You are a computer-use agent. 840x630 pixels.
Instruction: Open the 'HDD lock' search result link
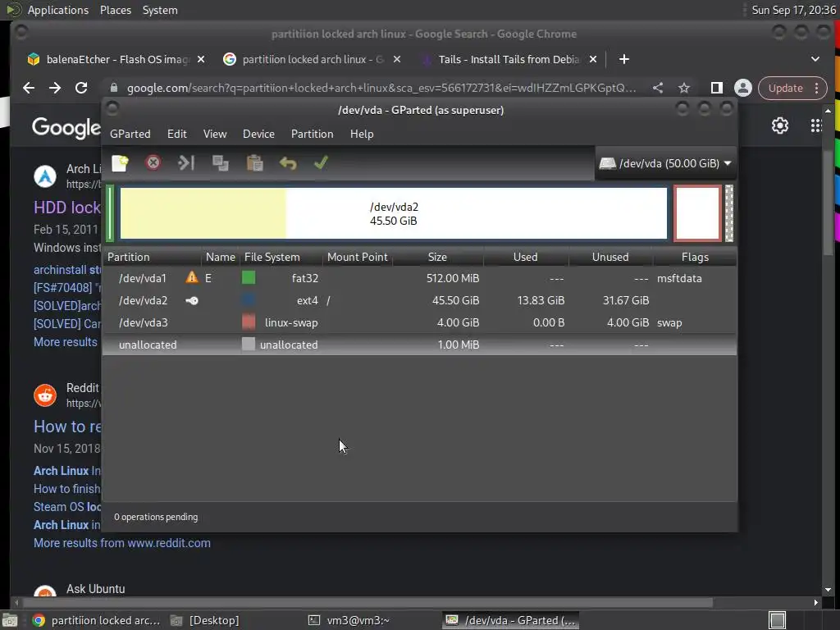(x=67, y=208)
